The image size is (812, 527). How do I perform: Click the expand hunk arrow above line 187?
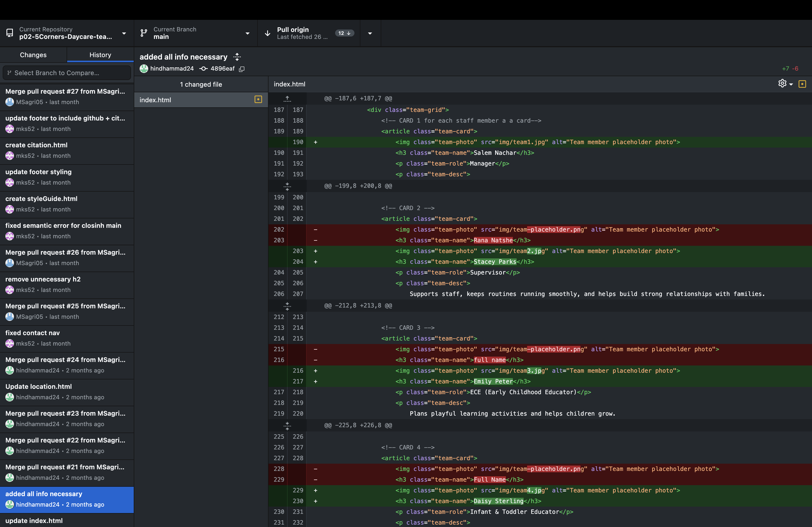287,98
